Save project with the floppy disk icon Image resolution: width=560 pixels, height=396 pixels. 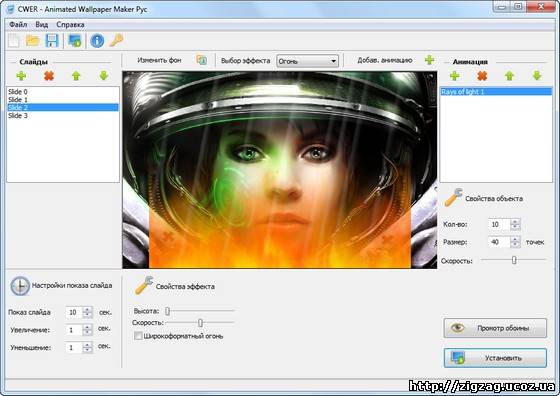(52, 41)
